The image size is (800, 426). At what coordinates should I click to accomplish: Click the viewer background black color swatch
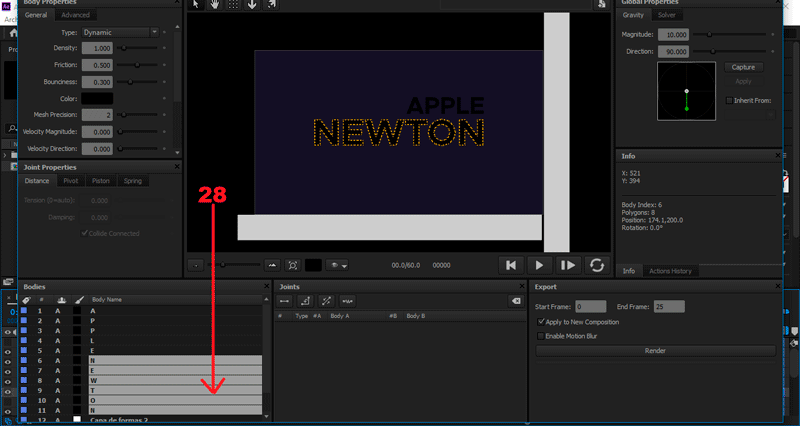click(313, 265)
